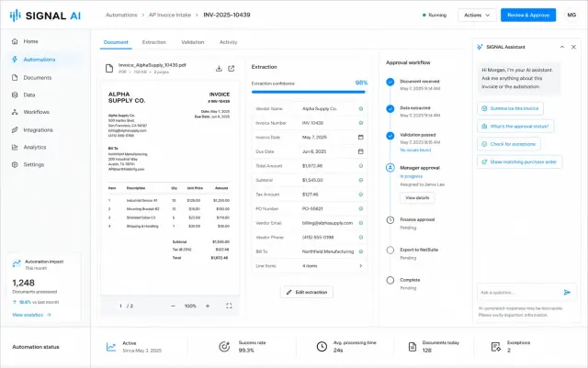Click the Invoice Number value INV-10439

pyautogui.click(x=312, y=123)
